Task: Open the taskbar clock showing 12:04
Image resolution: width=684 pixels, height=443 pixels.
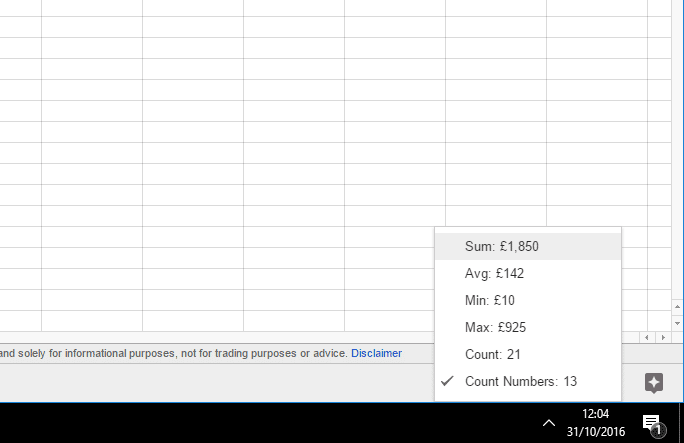Action: (x=595, y=414)
